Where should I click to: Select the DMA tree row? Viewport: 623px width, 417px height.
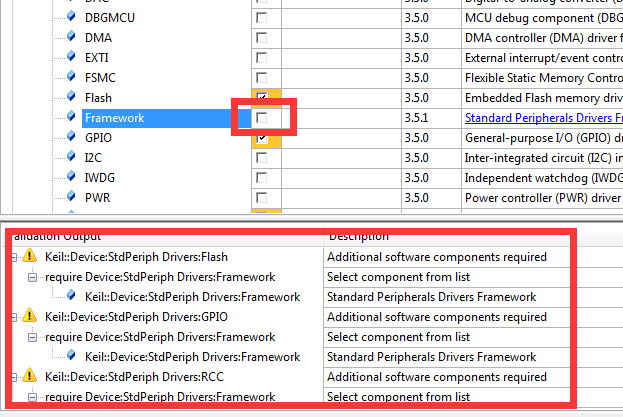pos(98,38)
